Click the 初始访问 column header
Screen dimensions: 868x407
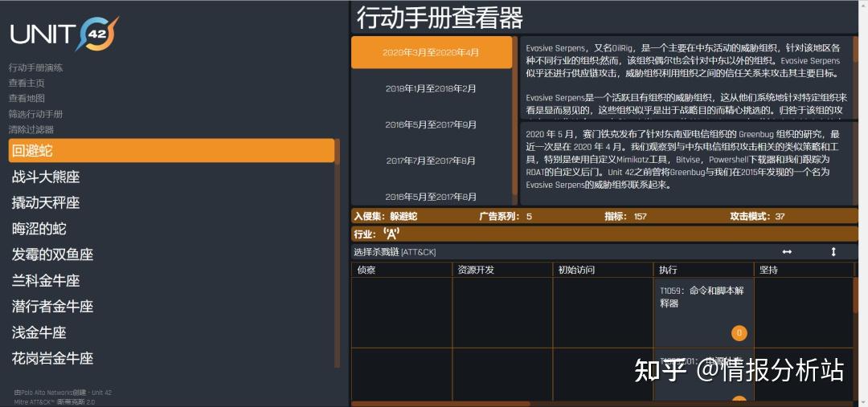tap(604, 270)
